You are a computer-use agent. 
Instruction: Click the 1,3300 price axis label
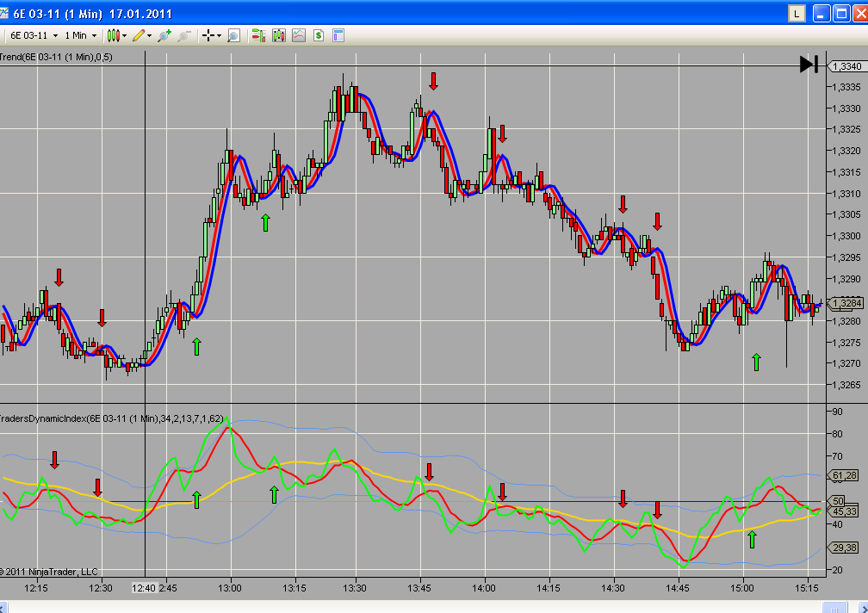coord(846,236)
